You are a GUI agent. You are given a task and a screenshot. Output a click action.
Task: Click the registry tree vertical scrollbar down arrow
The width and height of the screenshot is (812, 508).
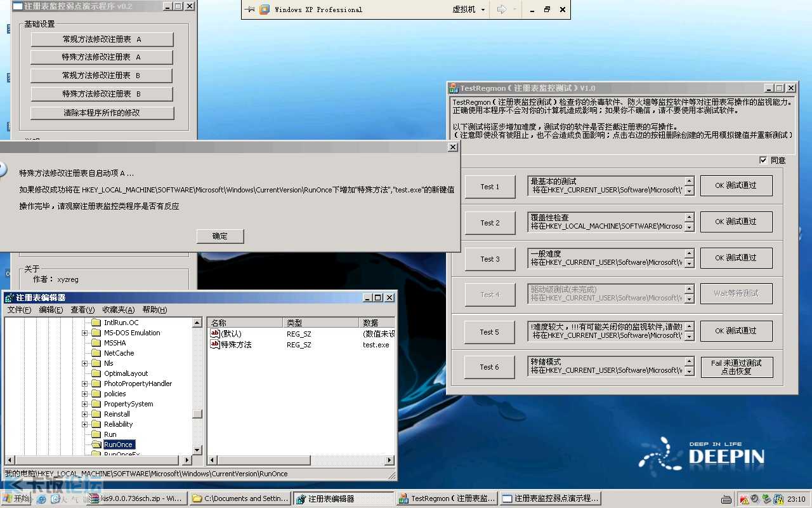point(197,450)
